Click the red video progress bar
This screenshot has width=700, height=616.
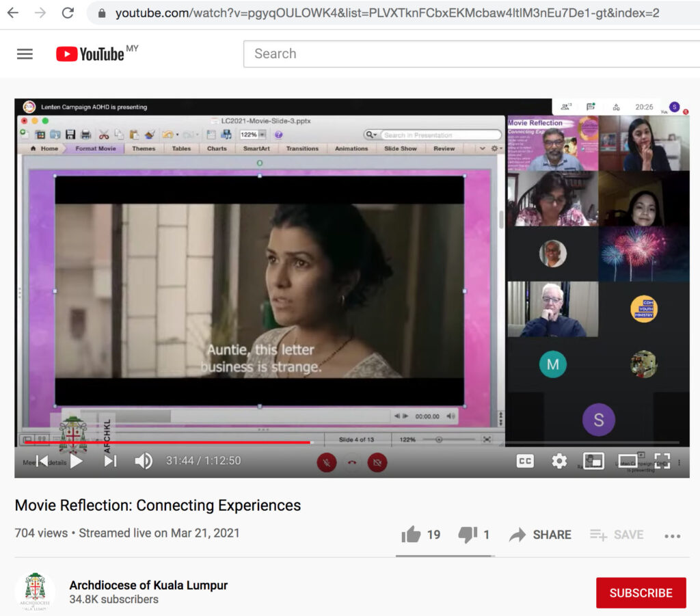[167, 442]
